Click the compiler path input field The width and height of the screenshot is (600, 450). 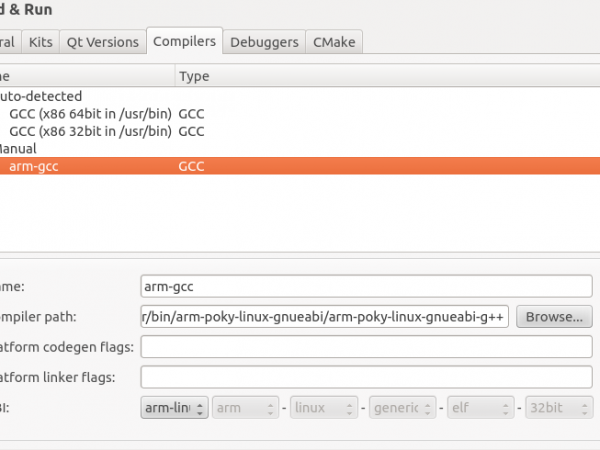[325, 317]
